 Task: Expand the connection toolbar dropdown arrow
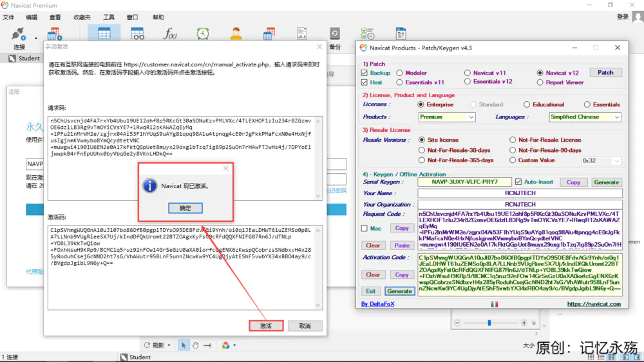35,38
